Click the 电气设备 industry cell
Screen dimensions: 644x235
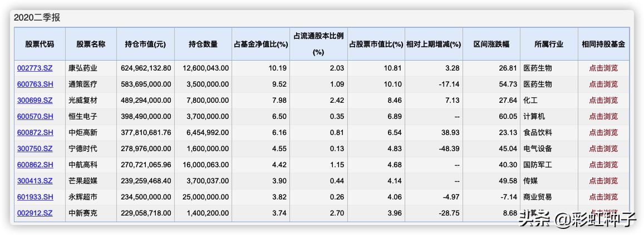point(538,148)
